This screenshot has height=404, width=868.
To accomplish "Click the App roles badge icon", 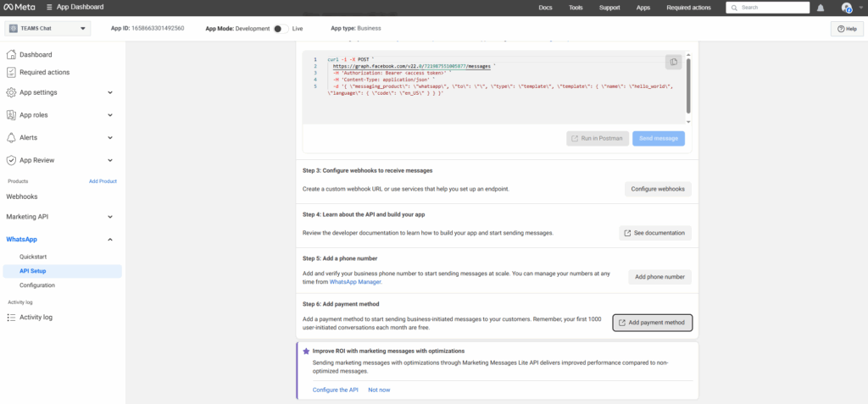I will pos(10,115).
